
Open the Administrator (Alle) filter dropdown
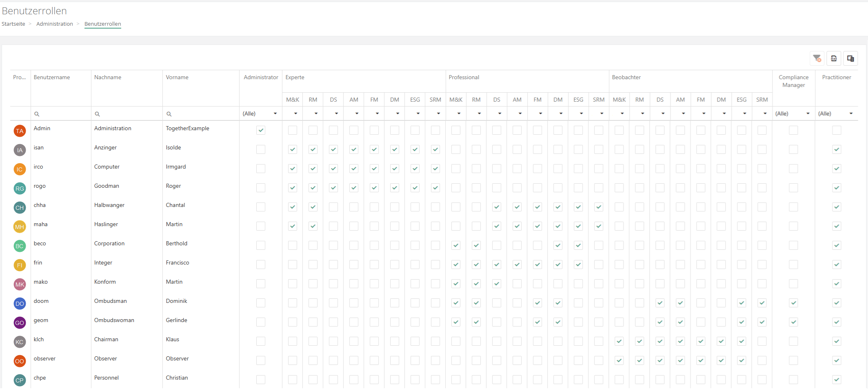(x=260, y=113)
